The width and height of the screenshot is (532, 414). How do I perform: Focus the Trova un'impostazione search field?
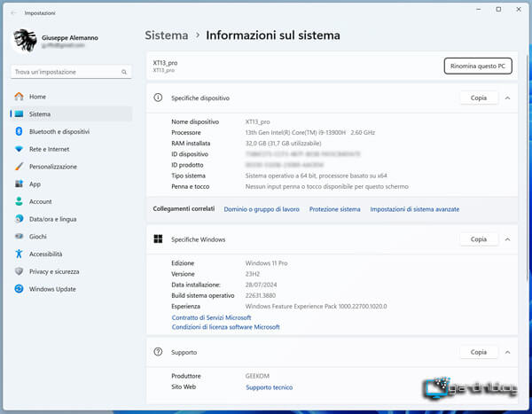[x=71, y=72]
